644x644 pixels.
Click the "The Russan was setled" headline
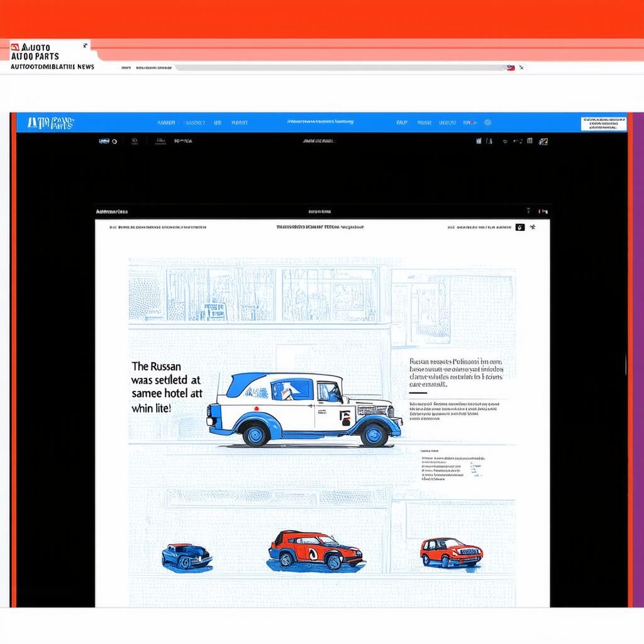tap(167, 386)
